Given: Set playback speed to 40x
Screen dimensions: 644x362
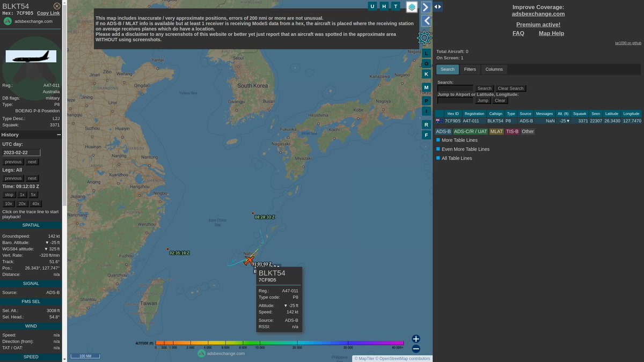Looking at the screenshot, I should coord(36,204).
